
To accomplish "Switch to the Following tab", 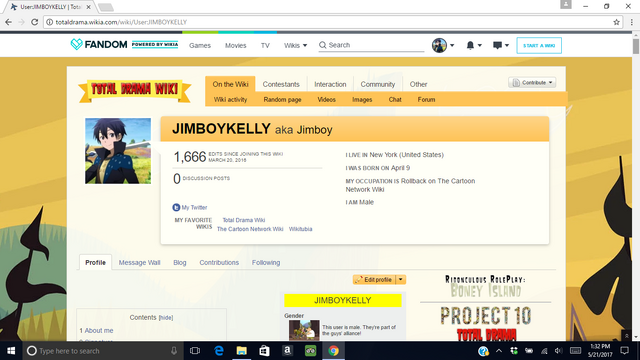I will [266, 262].
